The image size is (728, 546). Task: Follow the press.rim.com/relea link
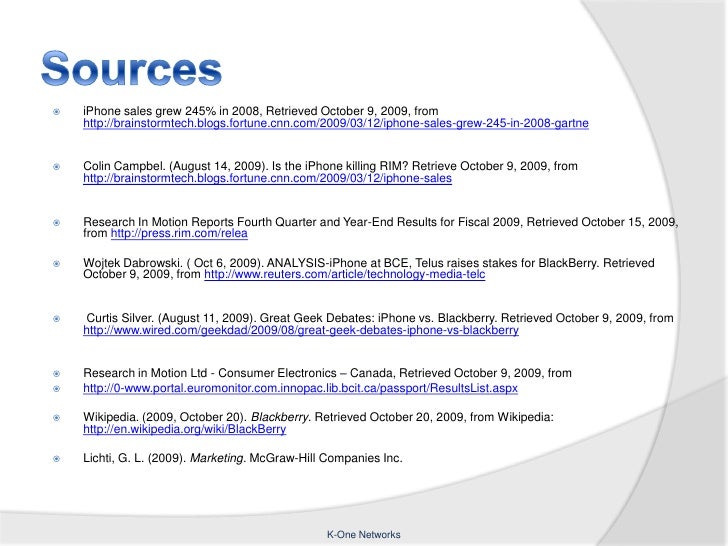179,233
